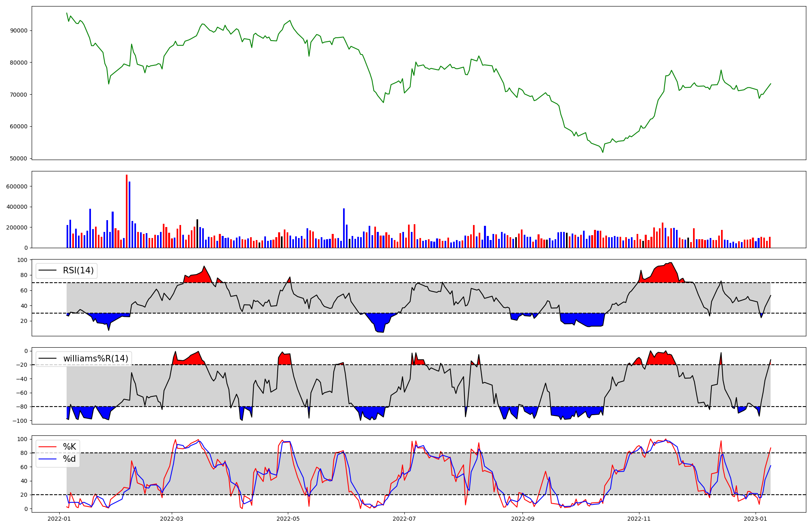
Task: Click the 2022-01 x-axis date label
Action: click(59, 519)
